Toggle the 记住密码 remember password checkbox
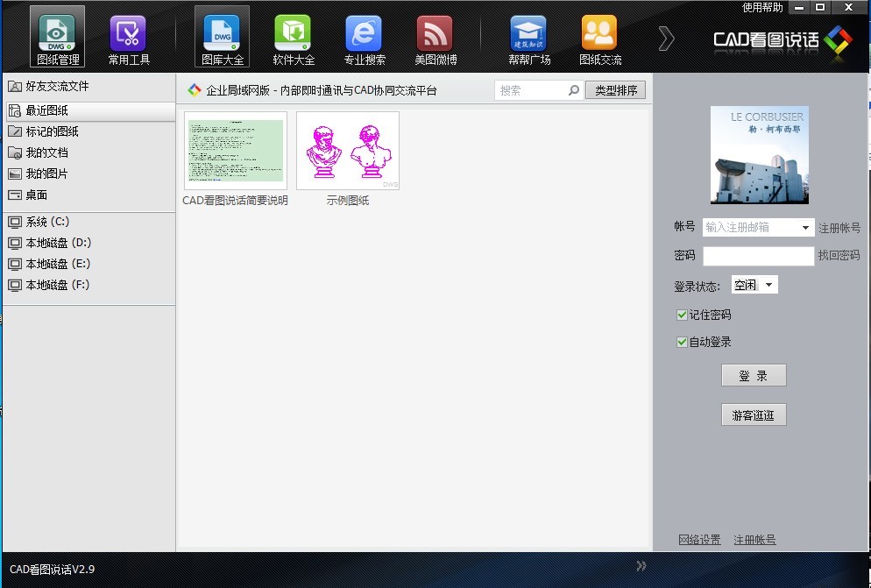Image resolution: width=871 pixels, height=588 pixels. point(683,315)
